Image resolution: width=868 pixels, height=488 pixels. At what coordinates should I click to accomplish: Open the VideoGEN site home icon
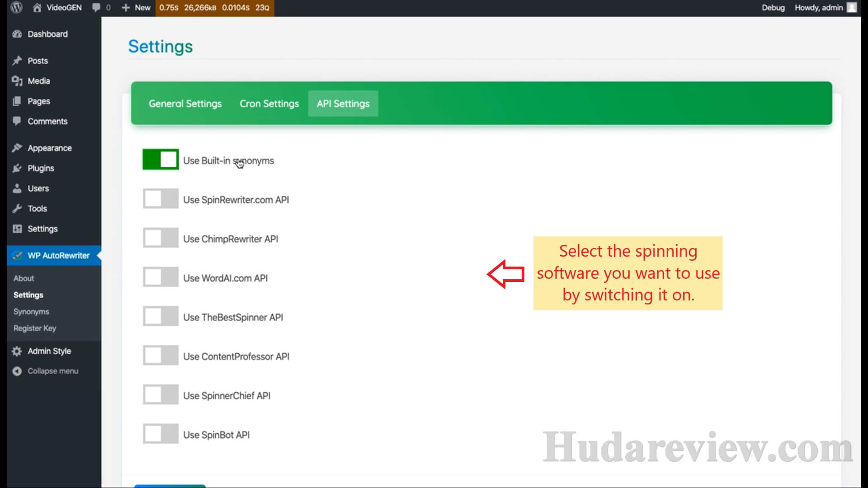click(37, 8)
